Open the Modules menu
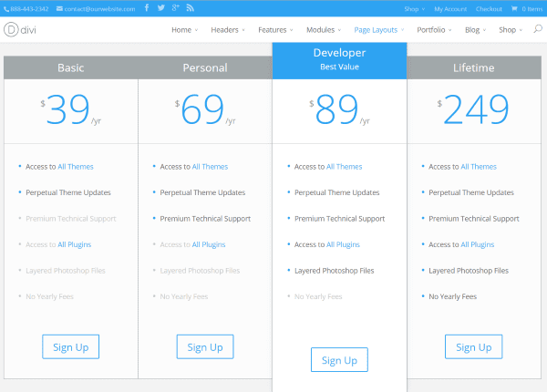 coord(324,30)
